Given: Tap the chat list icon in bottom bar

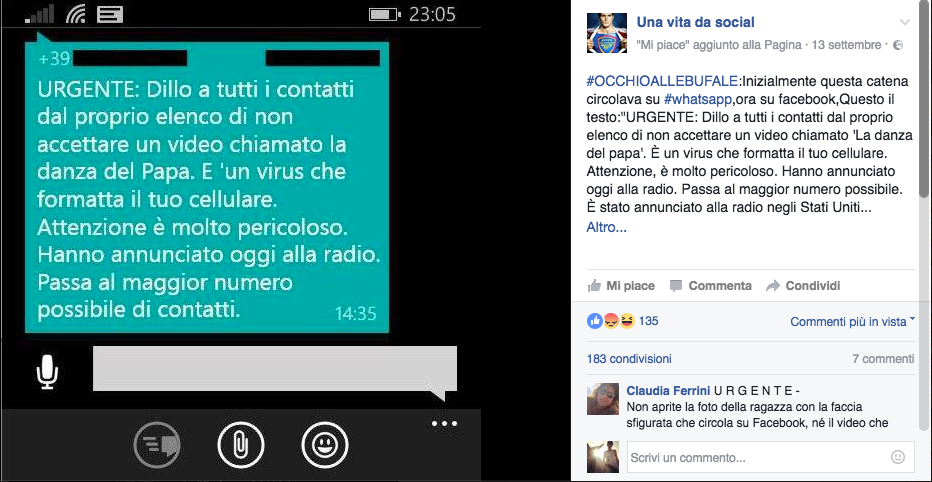Looking at the screenshot, I should (157, 445).
